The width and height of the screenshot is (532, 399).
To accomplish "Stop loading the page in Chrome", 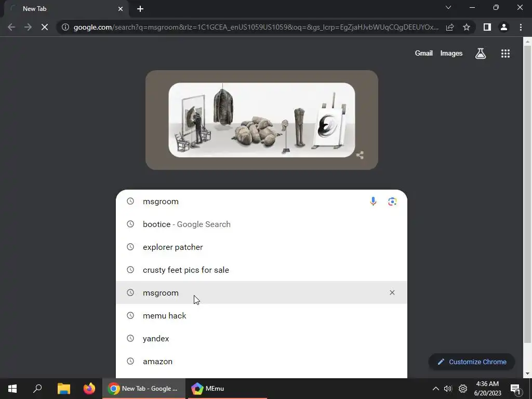I will [x=45, y=27].
